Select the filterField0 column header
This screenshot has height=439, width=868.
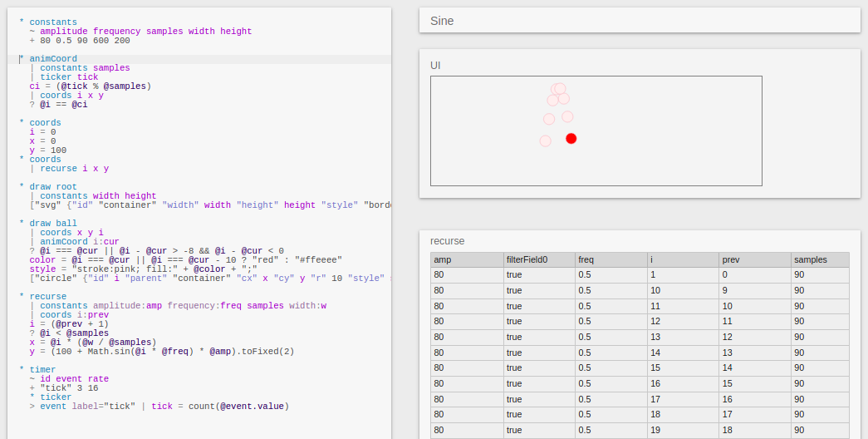[x=538, y=259]
